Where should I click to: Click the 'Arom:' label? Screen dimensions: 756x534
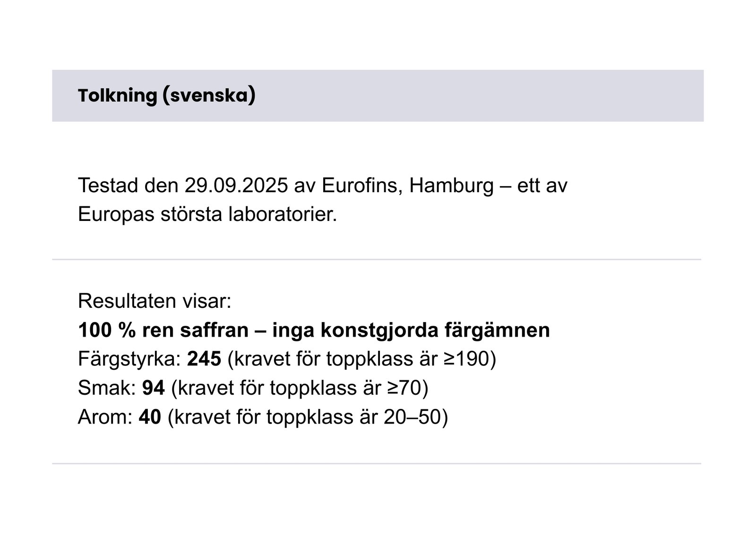point(105,417)
